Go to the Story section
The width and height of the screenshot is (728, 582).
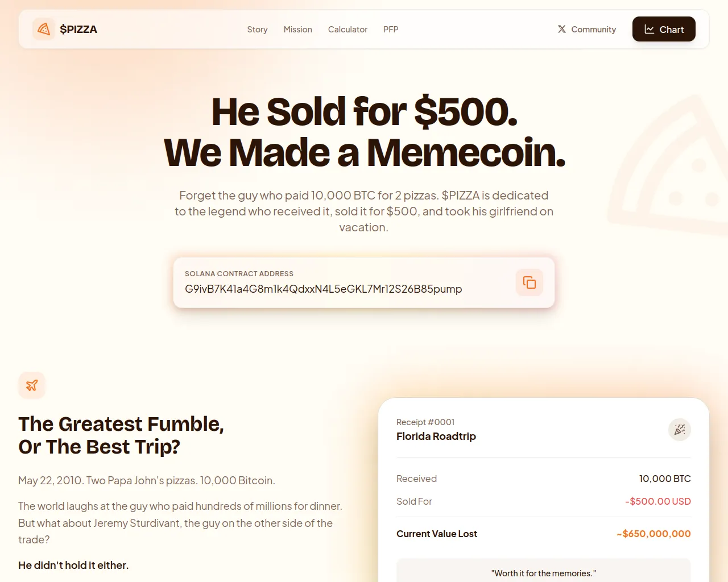tap(257, 30)
